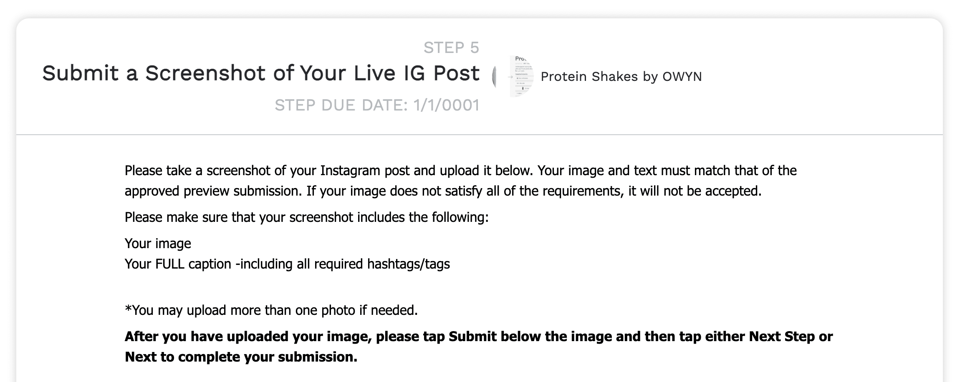The image size is (980, 382).
Task: Click the word Instagram in the instructions
Action: [x=350, y=171]
